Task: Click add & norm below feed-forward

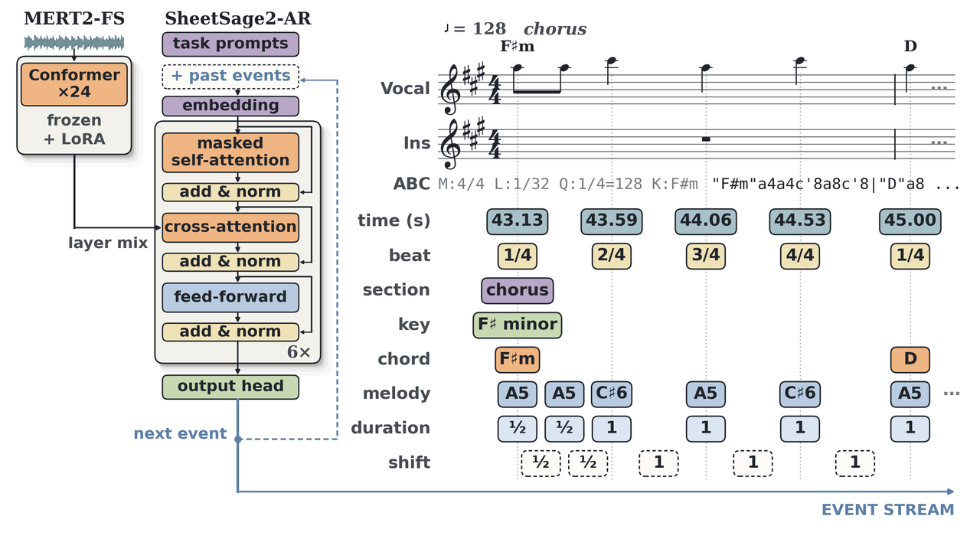Action: 230,332
